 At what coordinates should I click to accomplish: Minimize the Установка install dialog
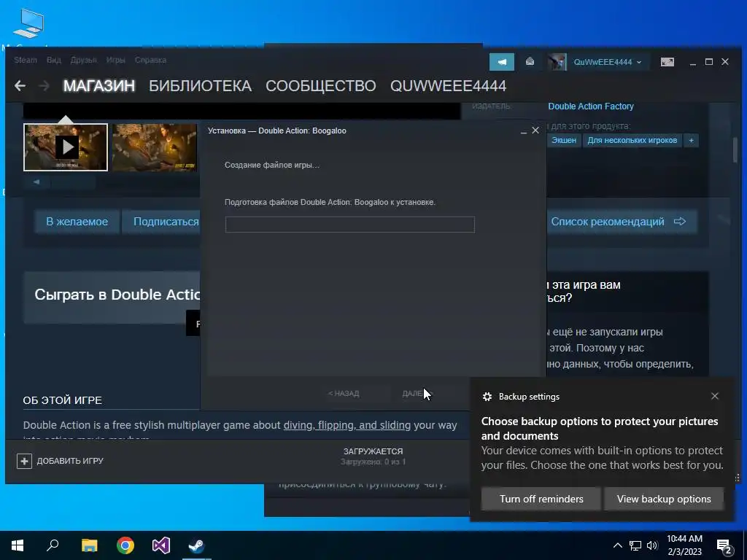tap(523, 131)
